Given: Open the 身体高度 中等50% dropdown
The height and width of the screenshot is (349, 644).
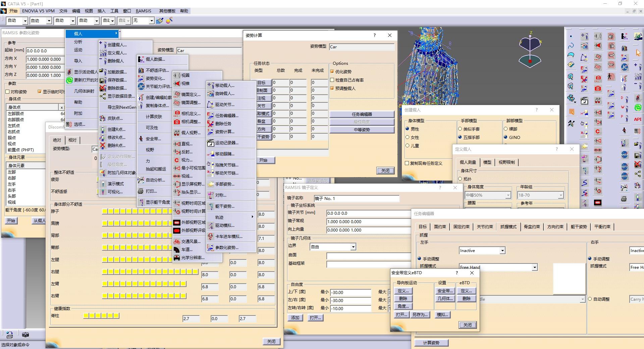Looking at the screenshot, I should (488, 195).
